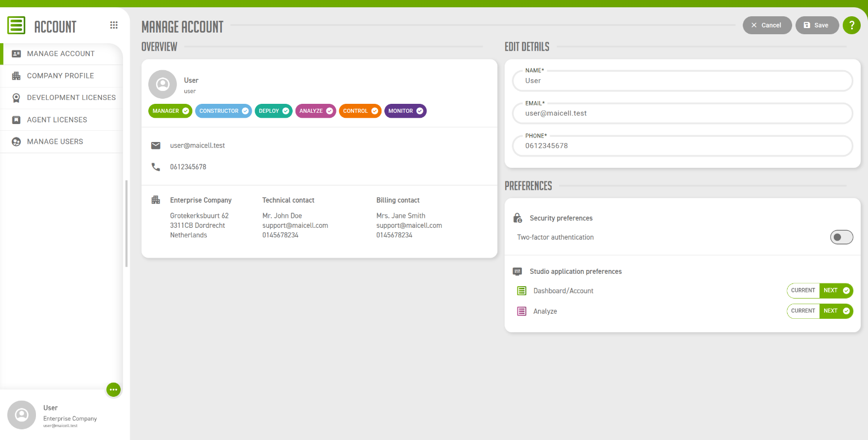Click the green three-dots user menu button
This screenshot has width=868, height=440.
(113, 389)
